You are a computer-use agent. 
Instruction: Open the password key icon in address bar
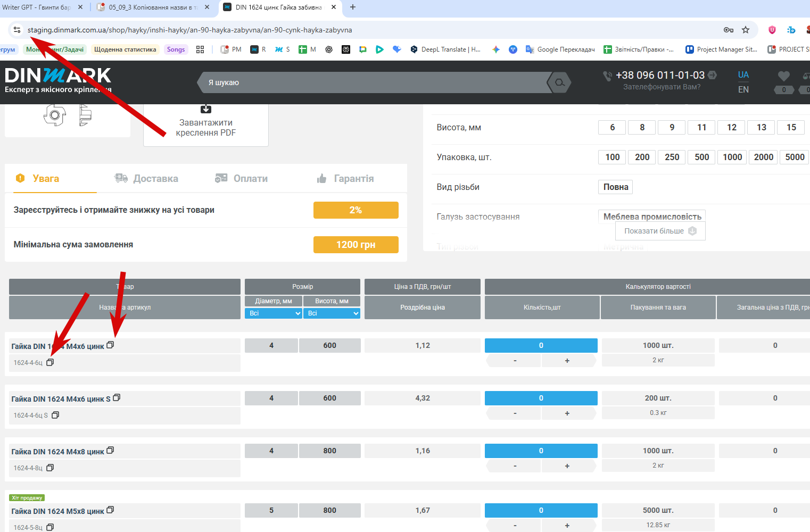(x=729, y=30)
